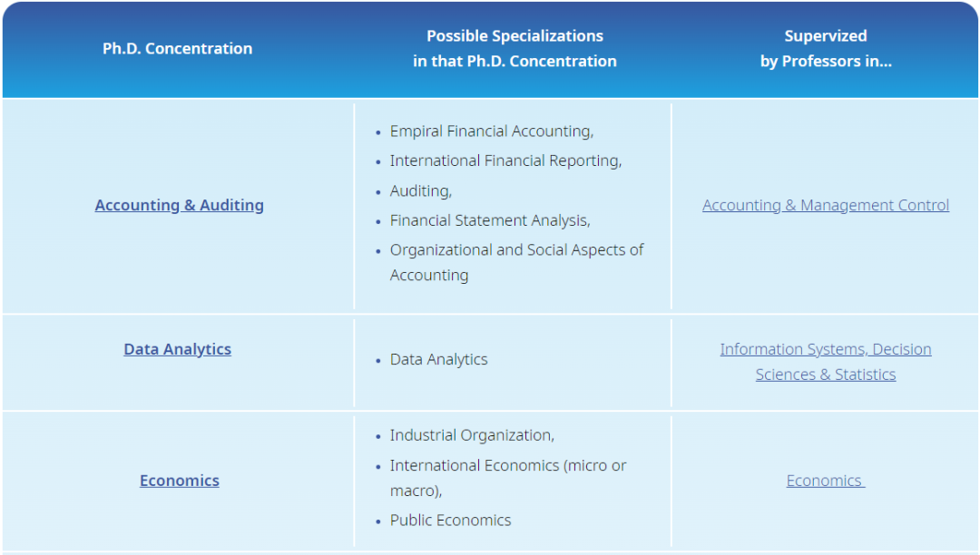Click the bullet dot beside Public Economics

tap(378, 521)
